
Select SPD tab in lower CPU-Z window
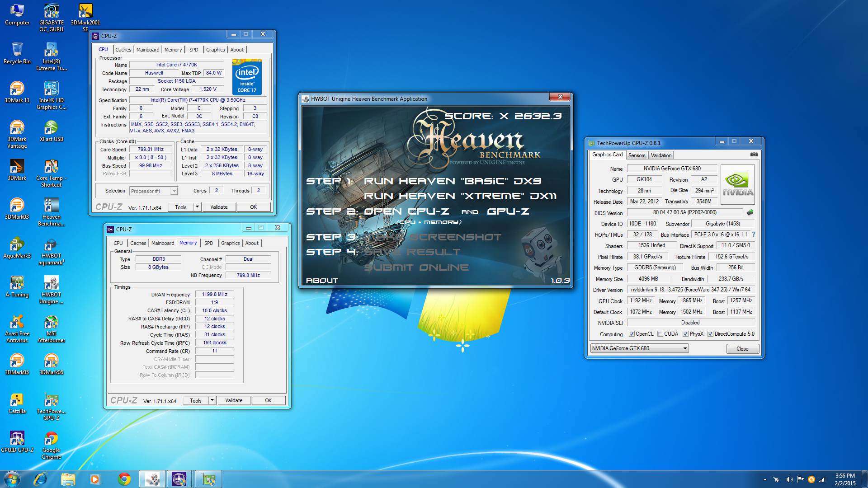208,243
